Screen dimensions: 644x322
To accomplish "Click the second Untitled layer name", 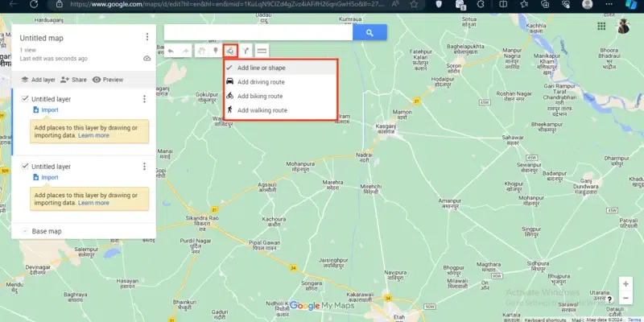I will point(51,167).
